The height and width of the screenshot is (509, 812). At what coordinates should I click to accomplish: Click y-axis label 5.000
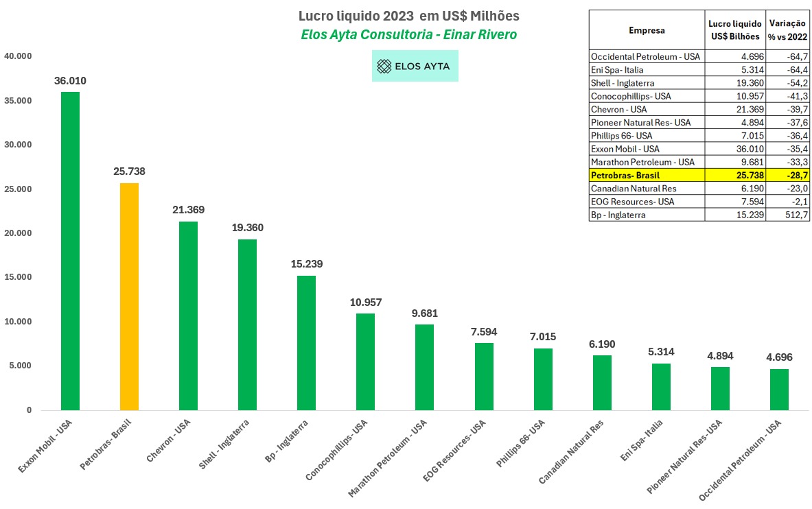tap(20, 366)
